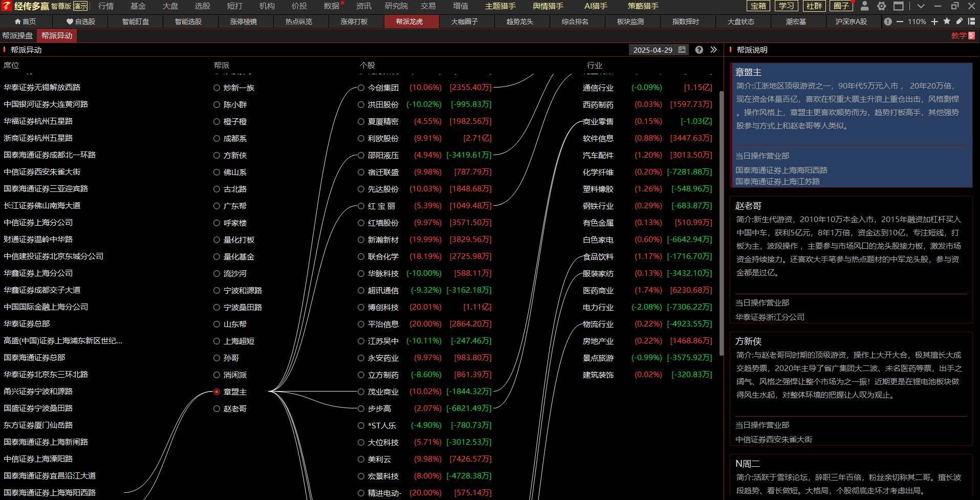Click the star favorites icon
The width and height of the screenshot is (980, 500).
pyautogui.click(x=947, y=21)
